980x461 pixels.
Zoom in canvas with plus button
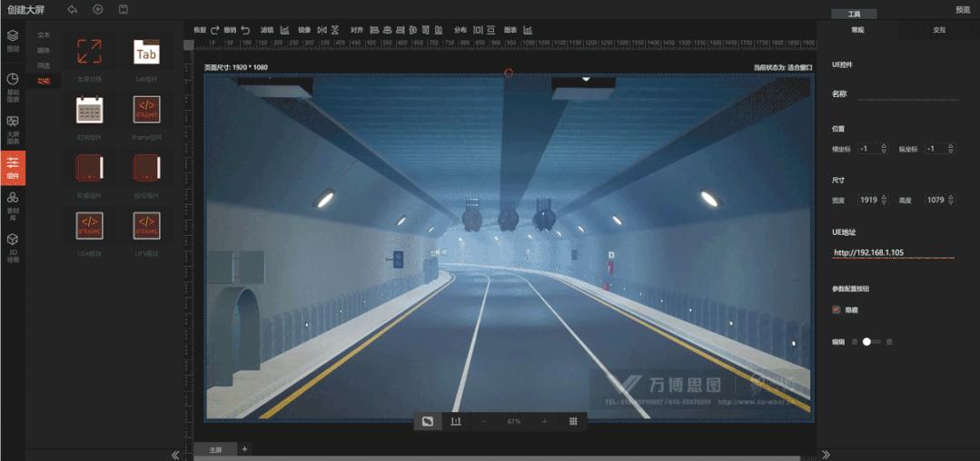pos(544,422)
